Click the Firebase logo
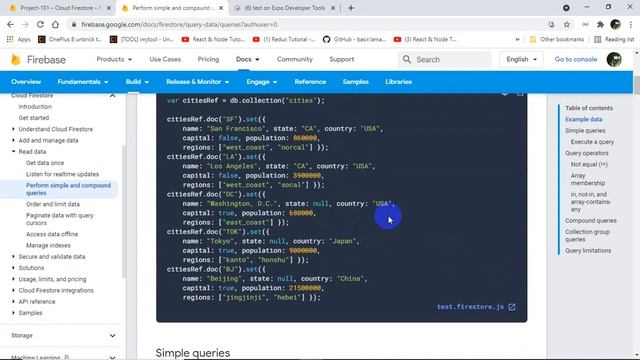 38,60
